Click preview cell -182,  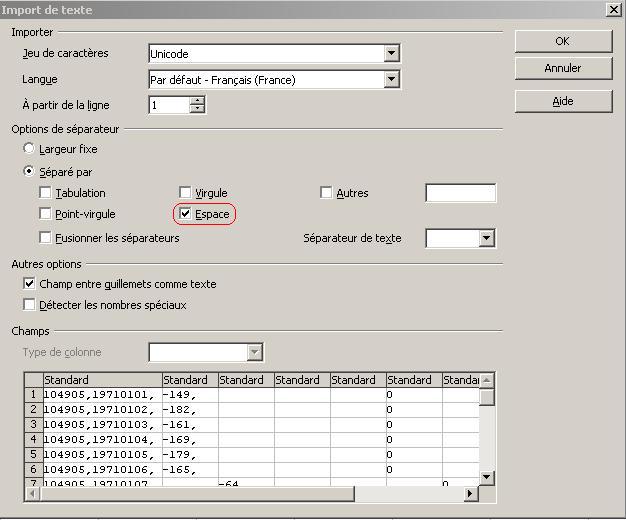[x=190, y=409]
